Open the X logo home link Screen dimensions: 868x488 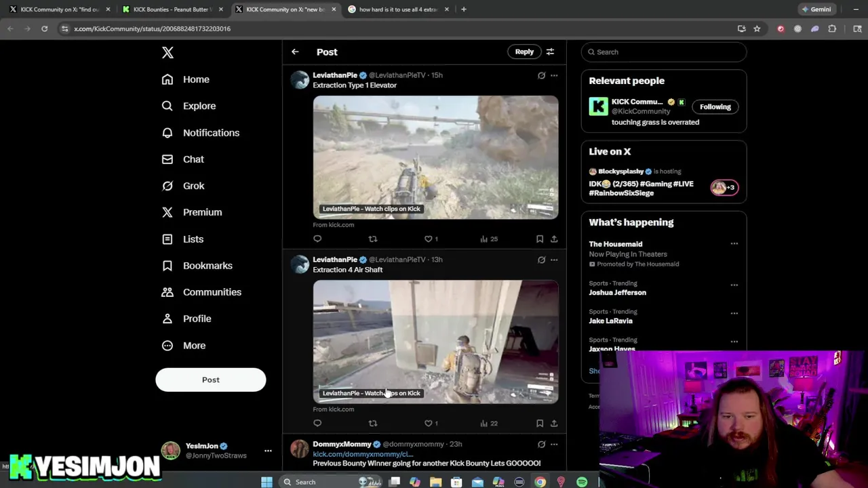click(167, 52)
